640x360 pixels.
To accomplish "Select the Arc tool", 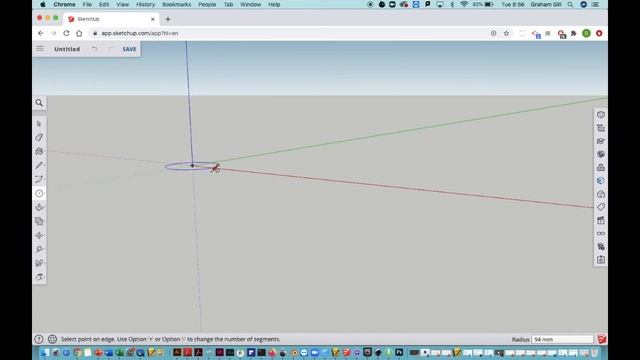I will [39, 179].
